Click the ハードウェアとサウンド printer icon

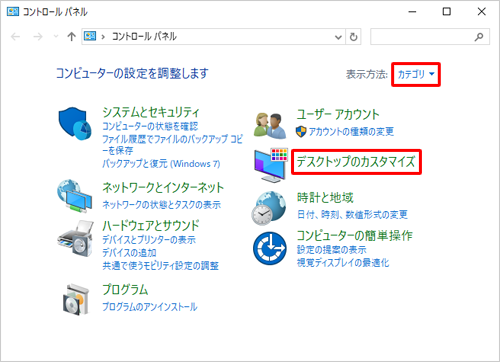(x=75, y=239)
